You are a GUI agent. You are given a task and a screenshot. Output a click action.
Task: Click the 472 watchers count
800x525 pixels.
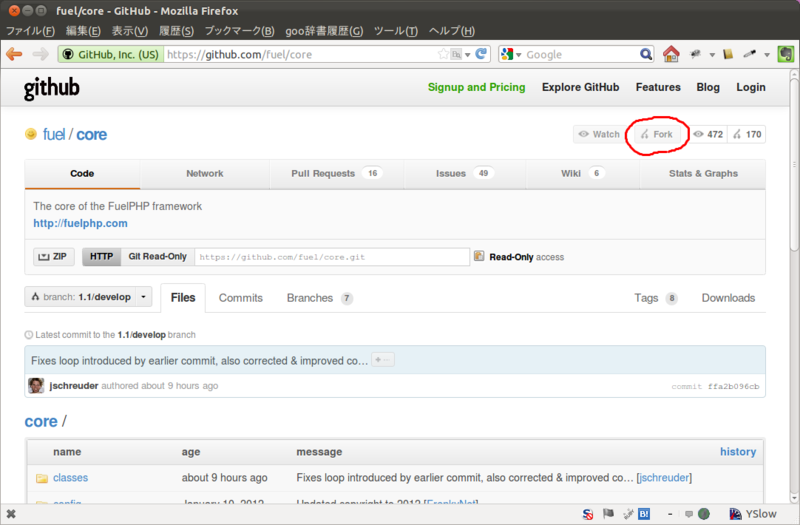point(708,134)
